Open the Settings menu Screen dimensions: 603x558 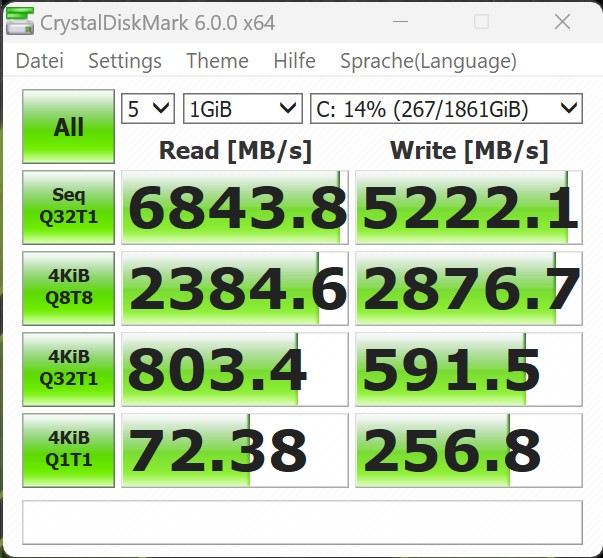(125, 61)
